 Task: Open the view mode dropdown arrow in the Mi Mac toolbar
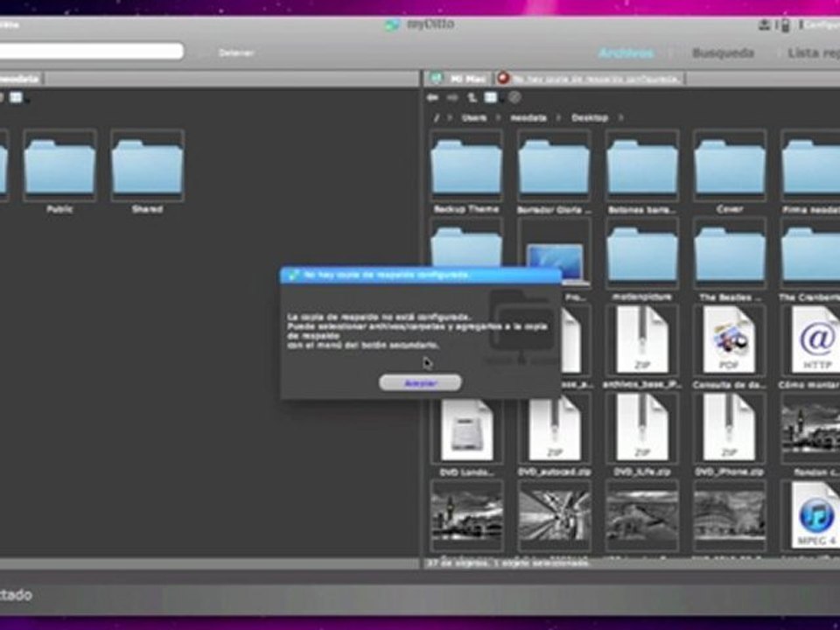(500, 100)
